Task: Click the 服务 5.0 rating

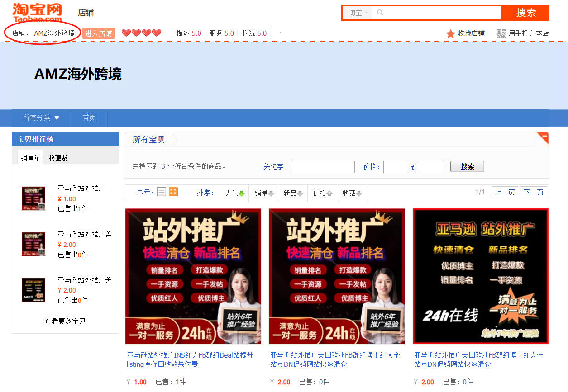Action: pyautogui.click(x=221, y=33)
